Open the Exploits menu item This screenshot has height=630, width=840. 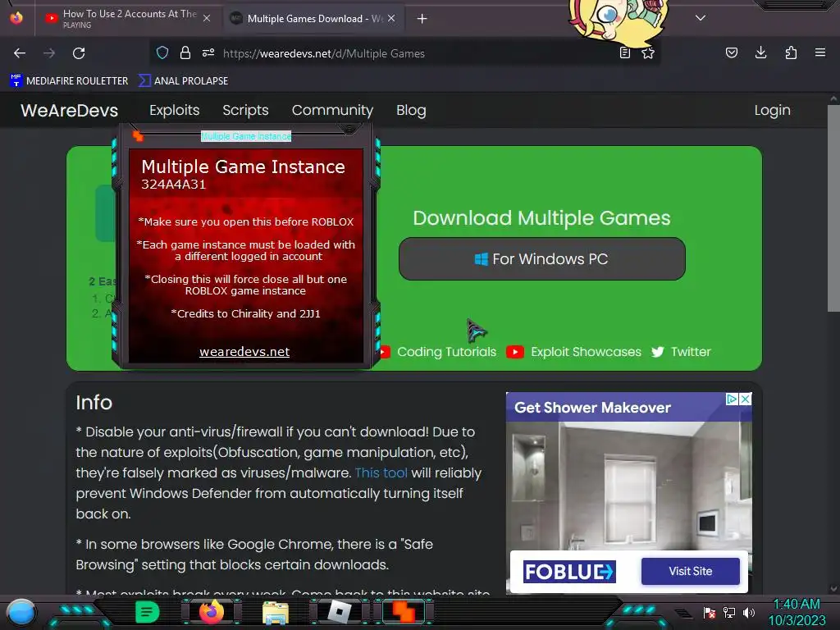click(x=174, y=111)
